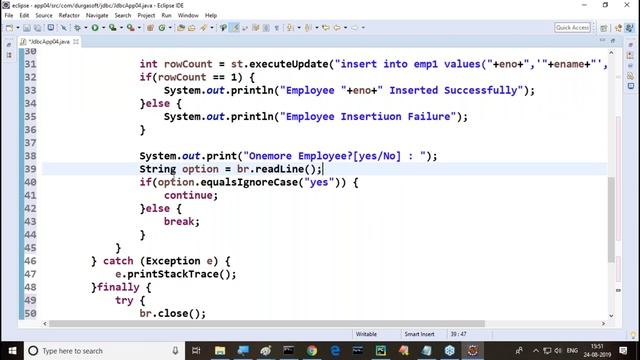Maximize the editor area button
Viewport: 640px width, 360px height.
[x=613, y=40]
